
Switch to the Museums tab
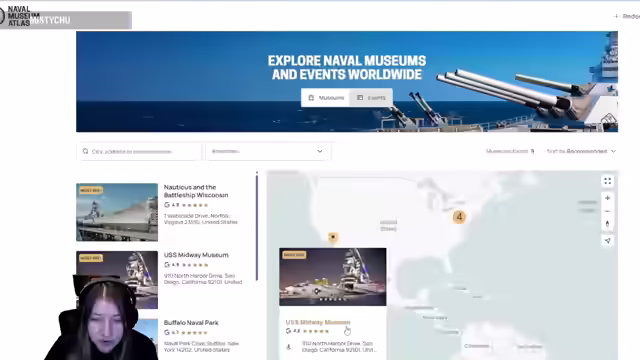click(x=326, y=98)
